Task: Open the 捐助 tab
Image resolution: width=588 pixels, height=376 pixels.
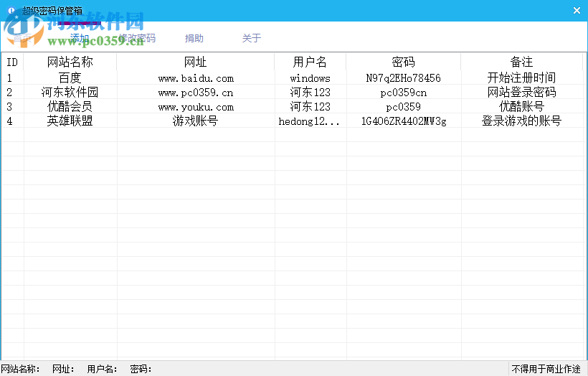Action: (x=194, y=38)
